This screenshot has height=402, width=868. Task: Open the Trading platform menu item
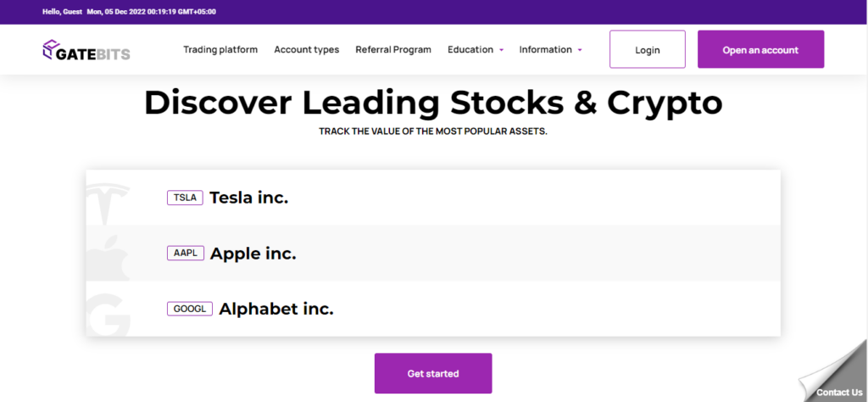coord(220,50)
